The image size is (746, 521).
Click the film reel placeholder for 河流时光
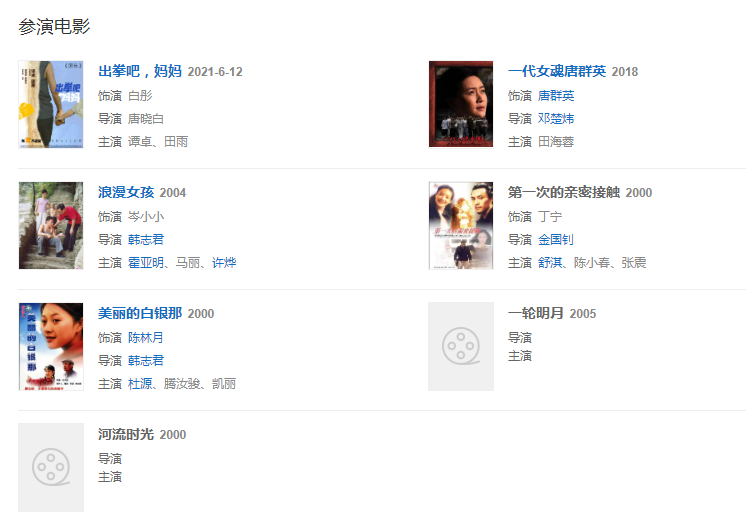click(51, 467)
